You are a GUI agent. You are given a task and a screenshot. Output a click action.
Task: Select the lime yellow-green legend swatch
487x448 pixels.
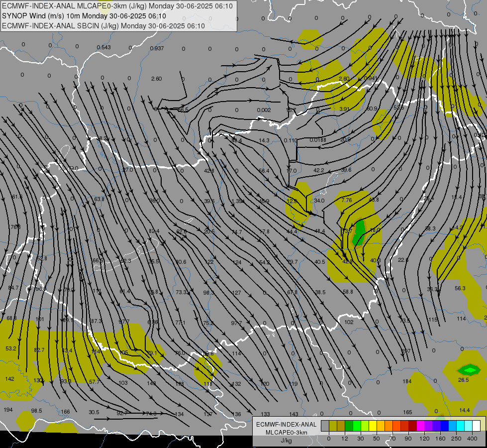click(365, 426)
